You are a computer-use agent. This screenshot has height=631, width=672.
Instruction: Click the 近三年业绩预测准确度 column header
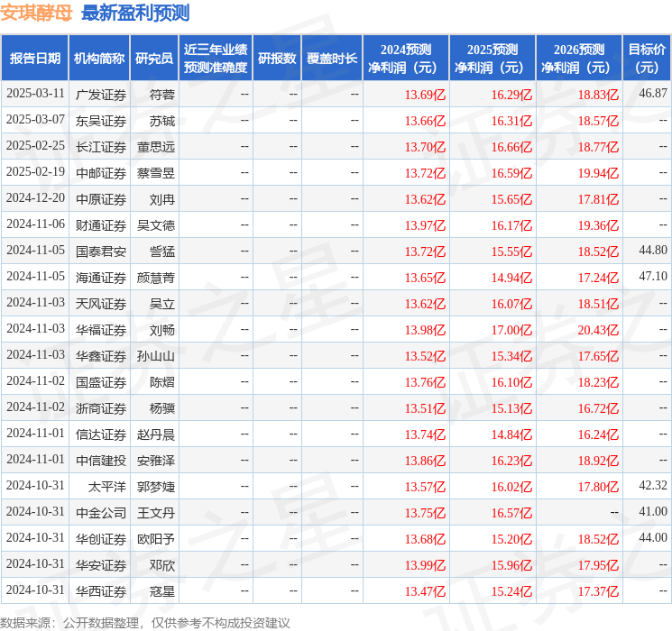pos(216,59)
